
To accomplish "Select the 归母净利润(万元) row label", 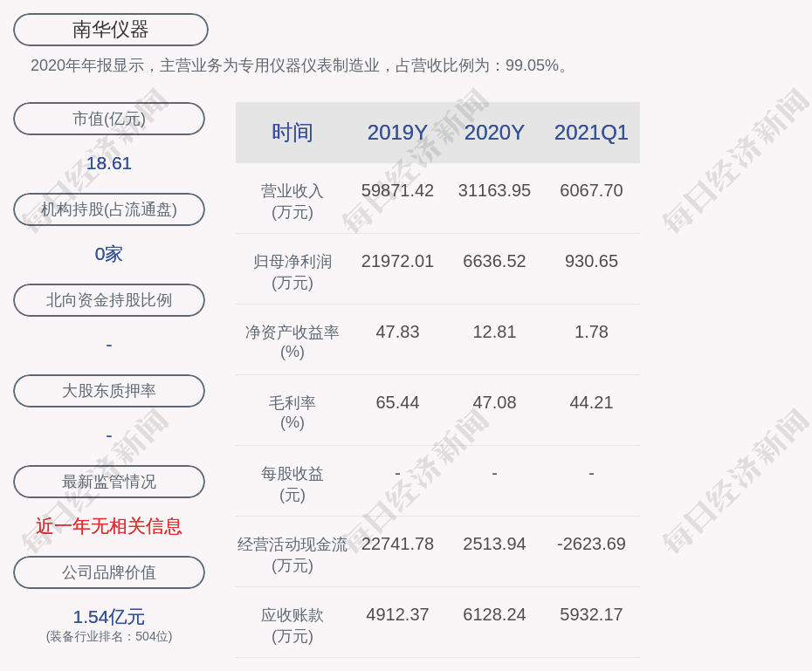I will [x=292, y=272].
